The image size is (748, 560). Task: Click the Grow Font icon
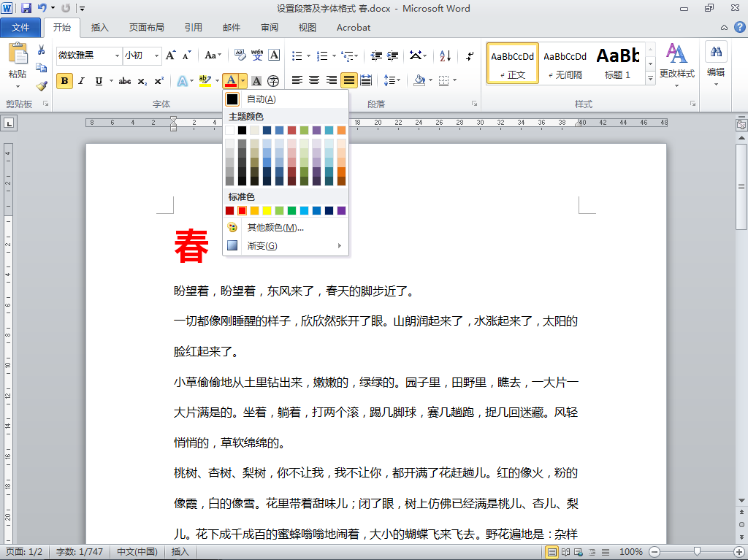(171, 55)
